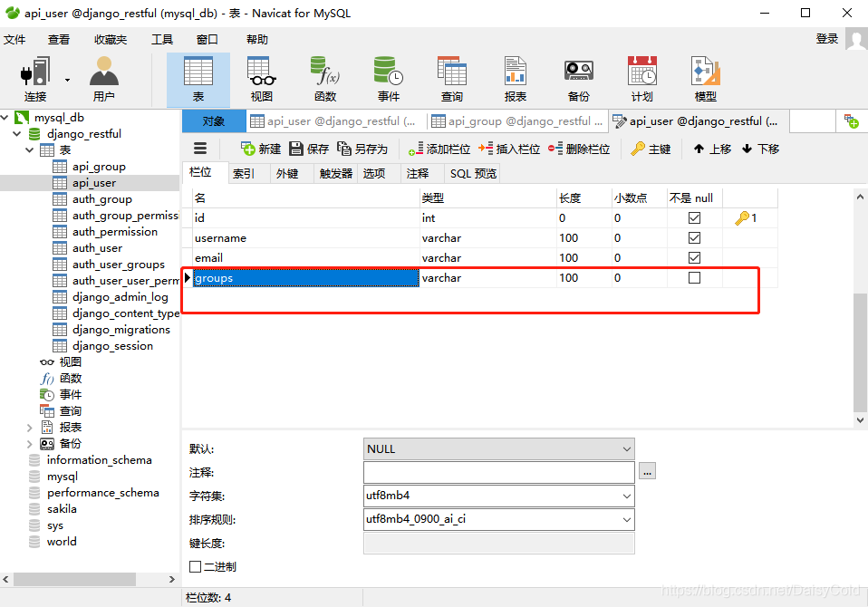Viewport: 868px width, 607px height.
Task: Toggle 不是 null checkbox for username
Action: (x=694, y=238)
